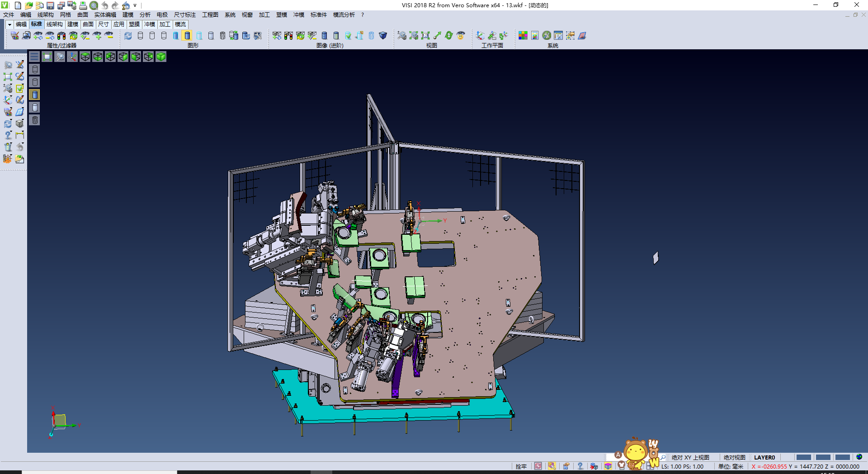Open the quick access toolbar dropdown arrow
868x474 pixels.
pos(135,5)
